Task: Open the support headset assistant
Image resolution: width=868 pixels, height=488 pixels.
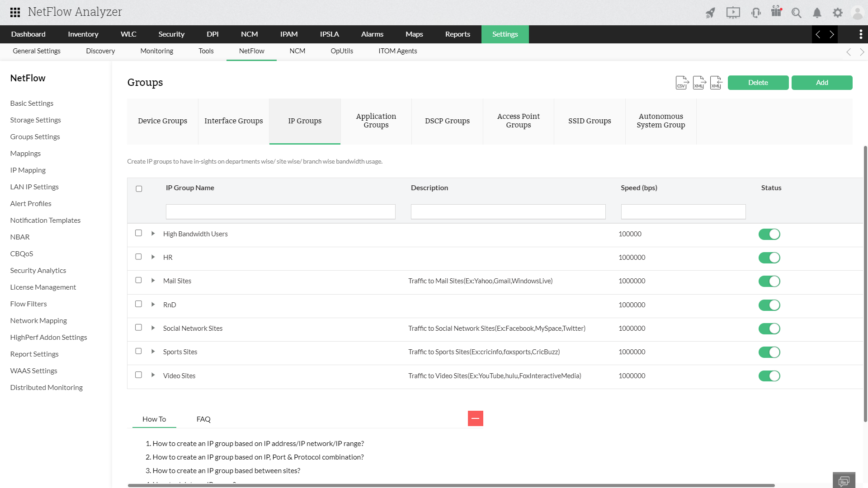Action: point(755,13)
